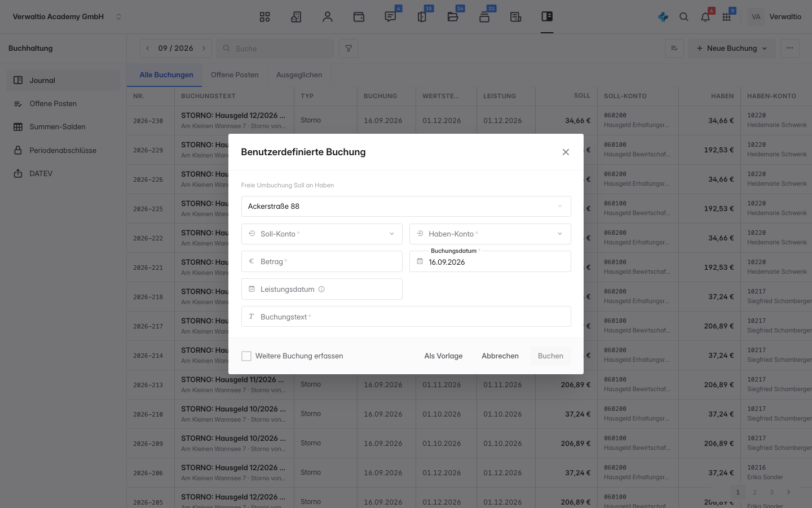Close the Benutzerdefinierte Buchung dialog
Viewport: 812px width, 508px height.
566,152
